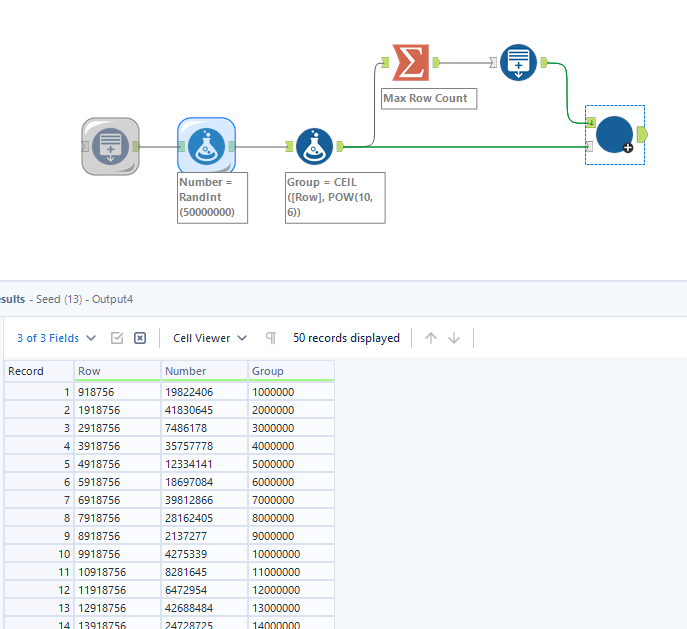
Task: Select Group cell 10000000
Action: click(x=291, y=554)
